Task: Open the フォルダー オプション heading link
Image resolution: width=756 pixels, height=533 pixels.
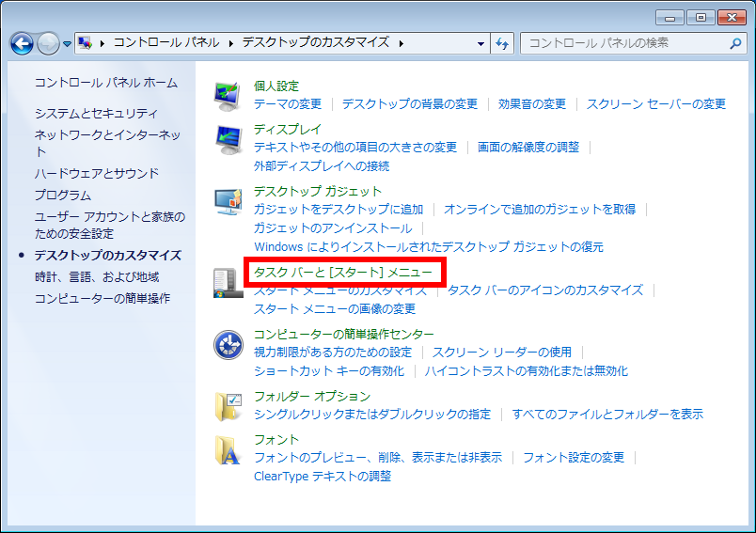Action: [x=312, y=397]
